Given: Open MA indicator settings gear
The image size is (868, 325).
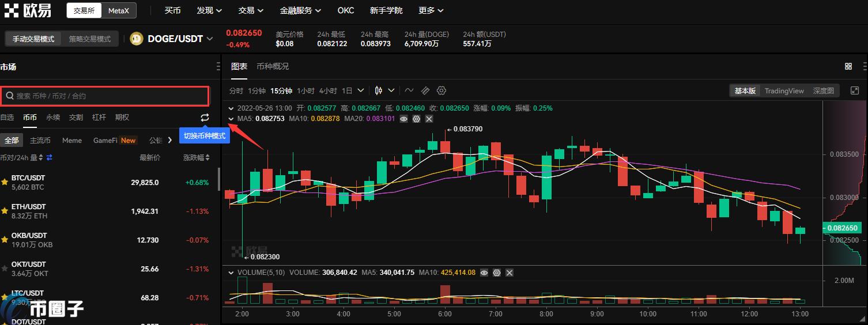Looking at the screenshot, I should 416,119.
